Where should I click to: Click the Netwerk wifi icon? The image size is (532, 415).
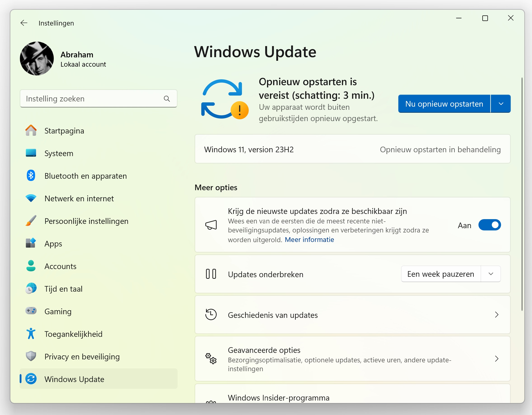click(31, 198)
